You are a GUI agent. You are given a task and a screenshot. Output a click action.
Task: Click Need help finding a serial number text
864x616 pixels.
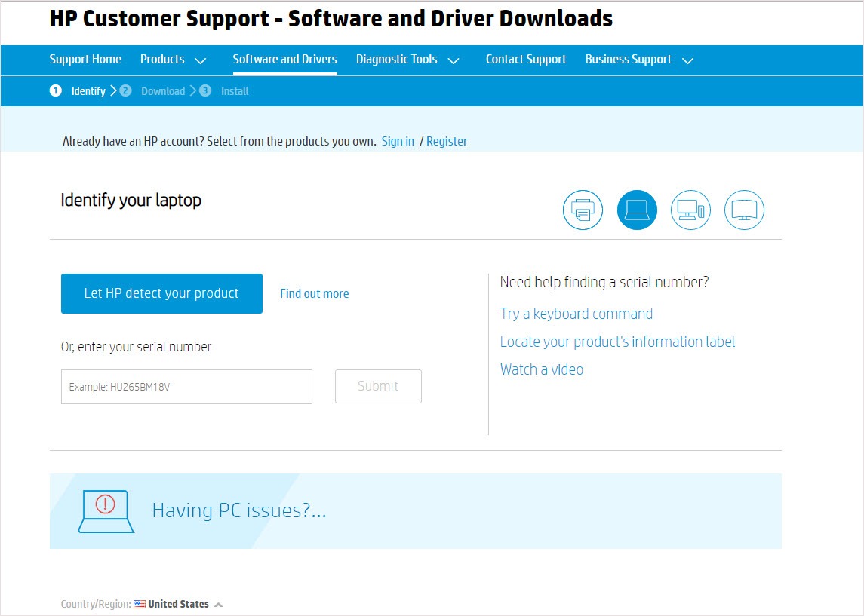click(604, 283)
